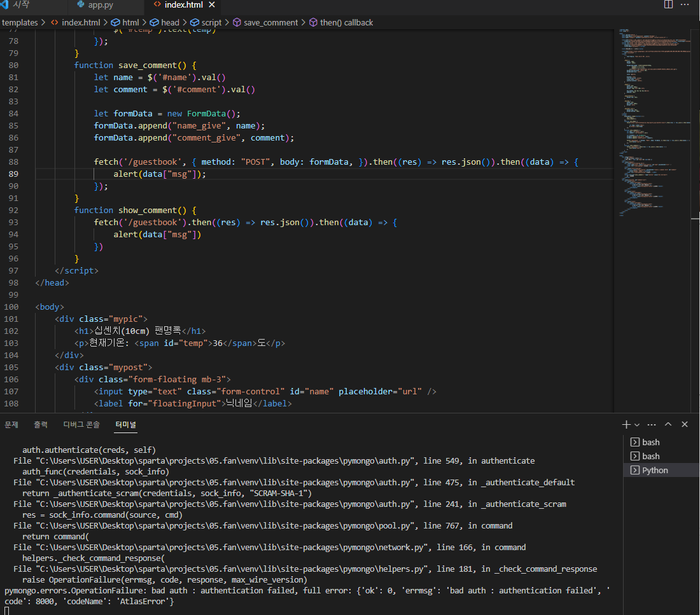Split the editor to the right
Image resolution: width=700 pixels, height=615 pixels.
(x=668, y=4)
